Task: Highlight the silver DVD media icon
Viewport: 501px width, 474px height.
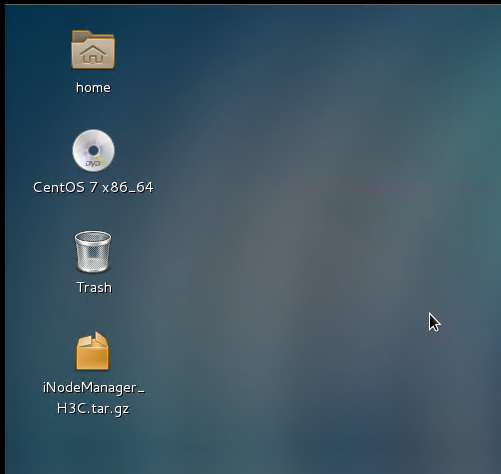Action: tap(93, 150)
